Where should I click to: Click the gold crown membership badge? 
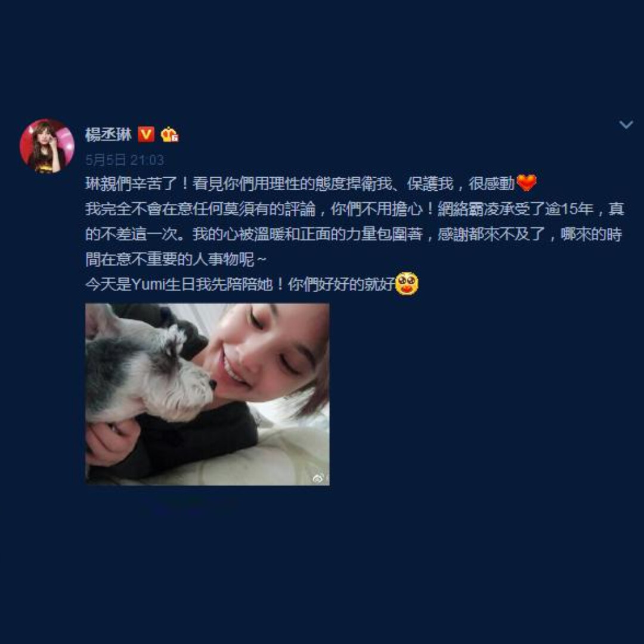point(169,135)
